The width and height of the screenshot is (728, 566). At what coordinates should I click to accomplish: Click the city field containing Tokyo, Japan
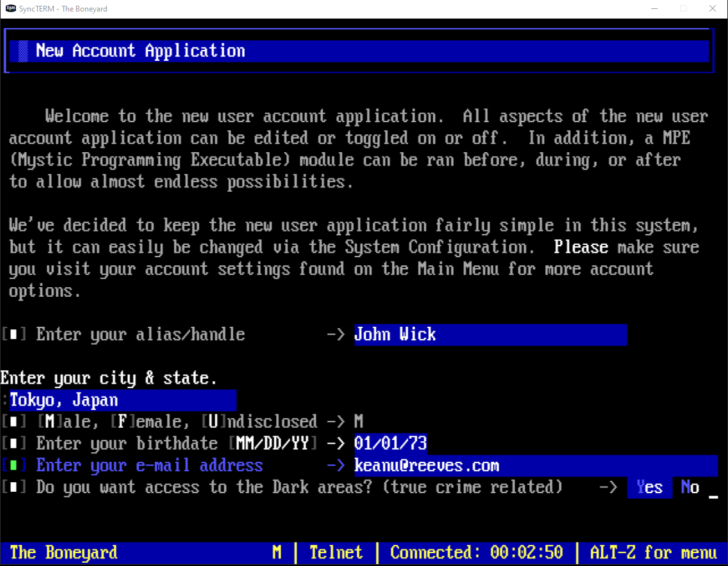(123, 400)
